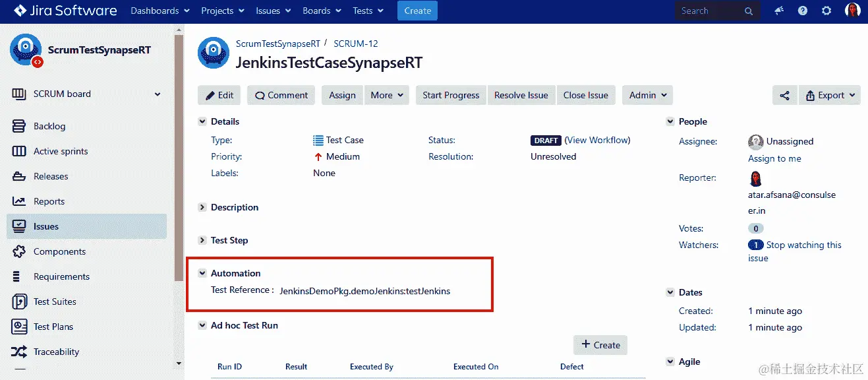Click the Traceability shuffle icon

pyautogui.click(x=19, y=352)
